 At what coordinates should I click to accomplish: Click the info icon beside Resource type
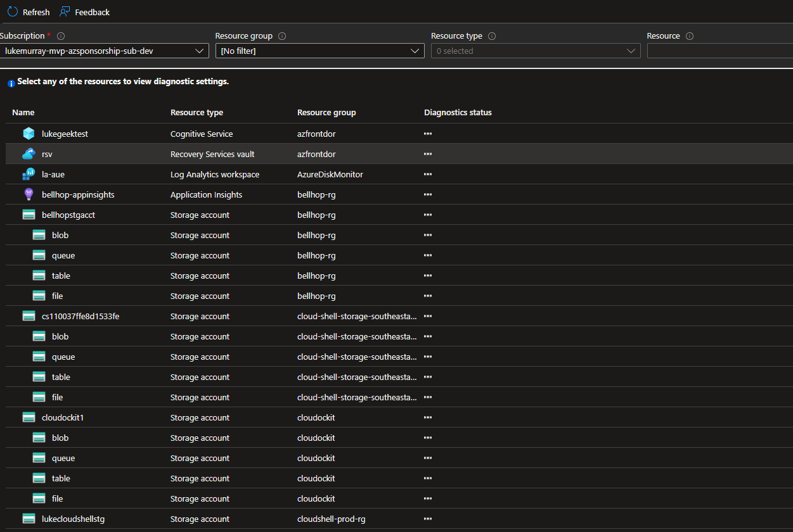click(x=493, y=36)
